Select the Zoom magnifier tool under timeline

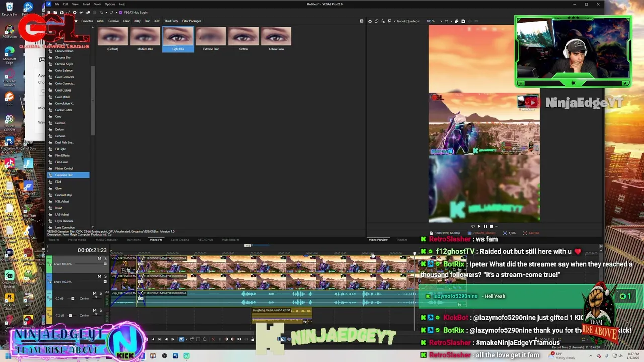pos(204,339)
